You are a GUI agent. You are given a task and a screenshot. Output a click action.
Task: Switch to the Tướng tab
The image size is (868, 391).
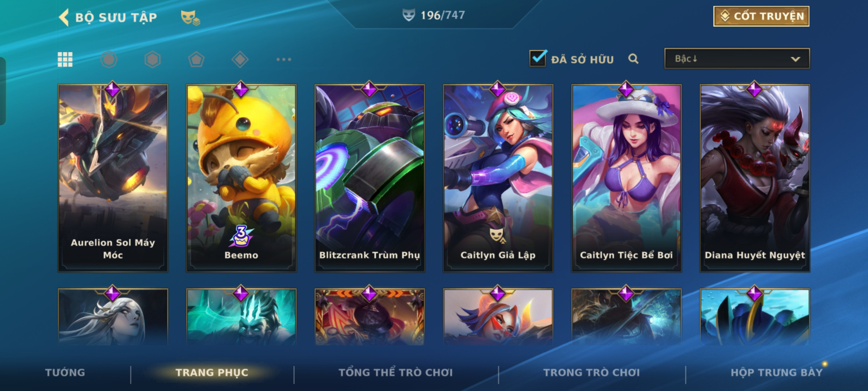65,373
